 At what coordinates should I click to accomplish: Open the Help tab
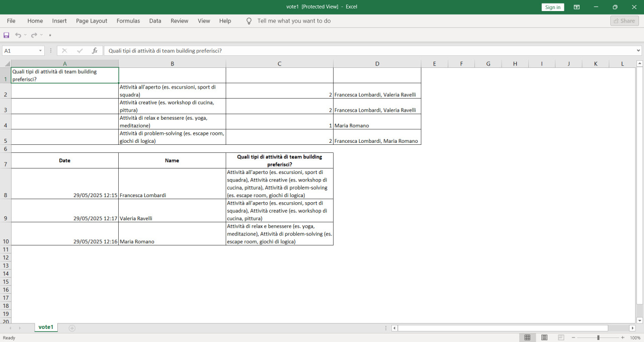pos(225,21)
